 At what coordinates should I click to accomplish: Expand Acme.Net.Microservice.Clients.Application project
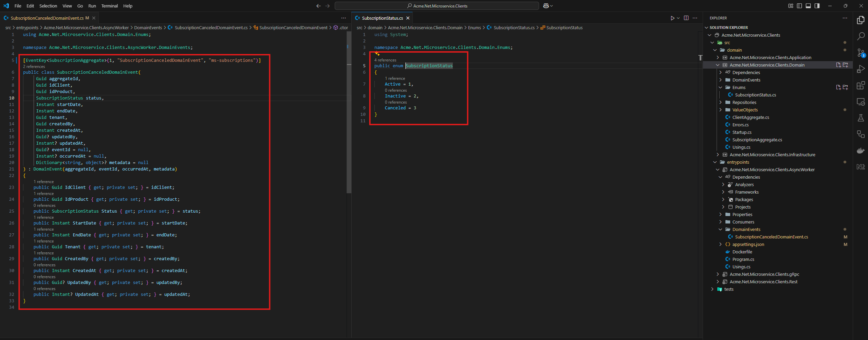(718, 57)
